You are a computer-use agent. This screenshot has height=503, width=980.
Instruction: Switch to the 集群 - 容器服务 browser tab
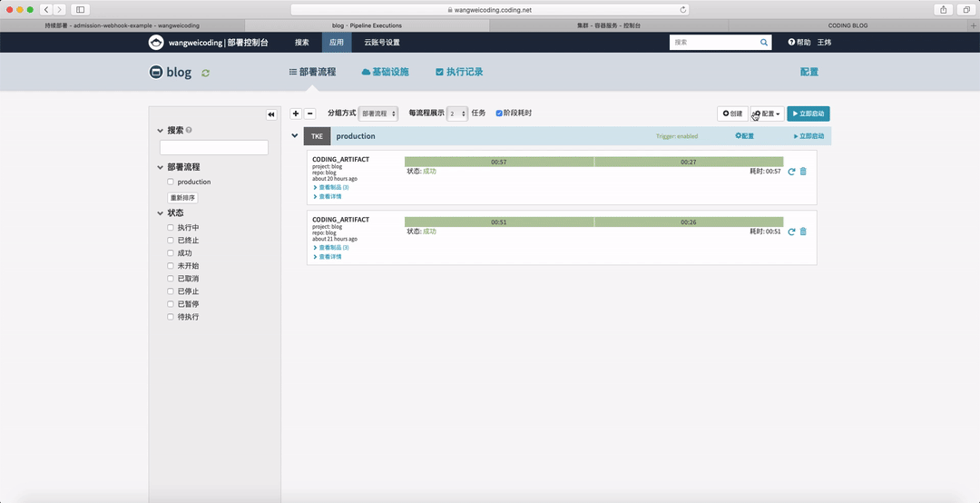[609, 25]
